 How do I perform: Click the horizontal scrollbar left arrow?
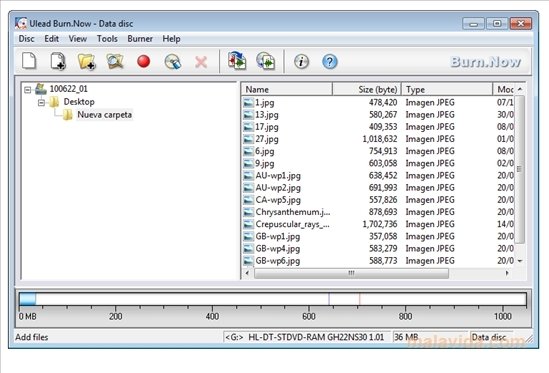248,273
